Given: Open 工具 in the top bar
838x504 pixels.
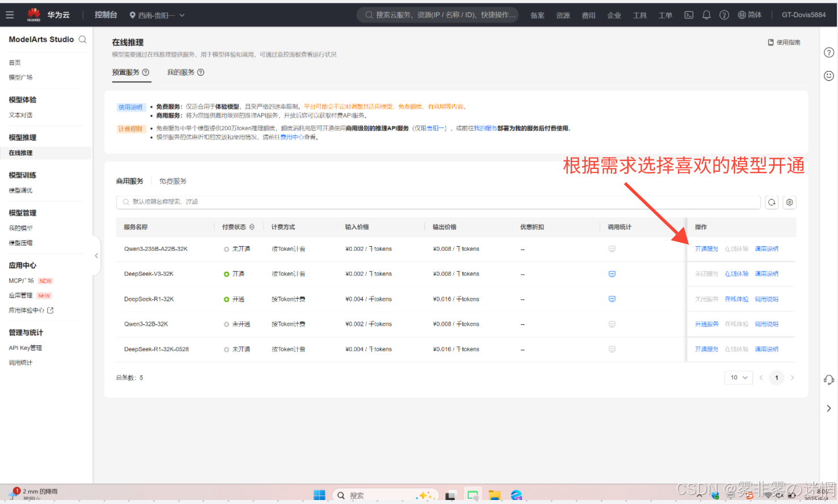Looking at the screenshot, I should pyautogui.click(x=639, y=15).
